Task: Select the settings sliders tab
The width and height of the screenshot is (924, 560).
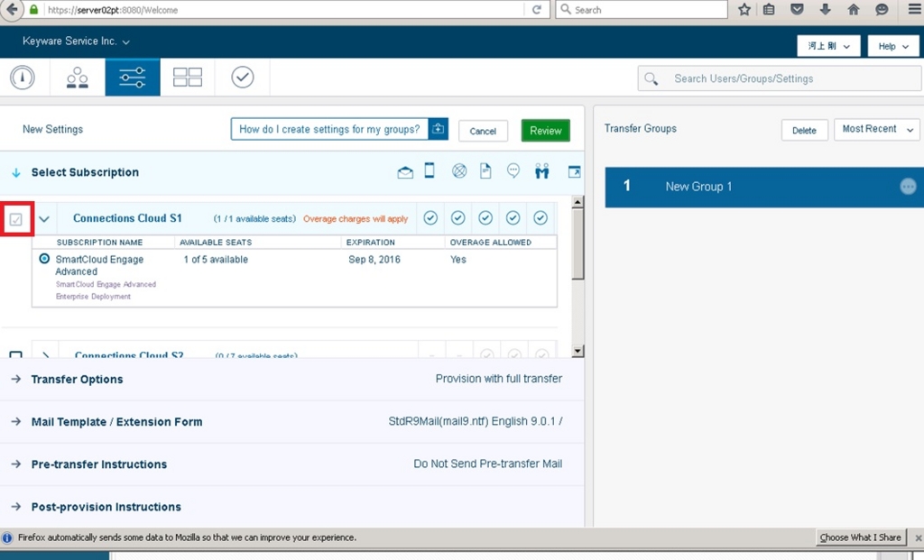Action: (133, 78)
